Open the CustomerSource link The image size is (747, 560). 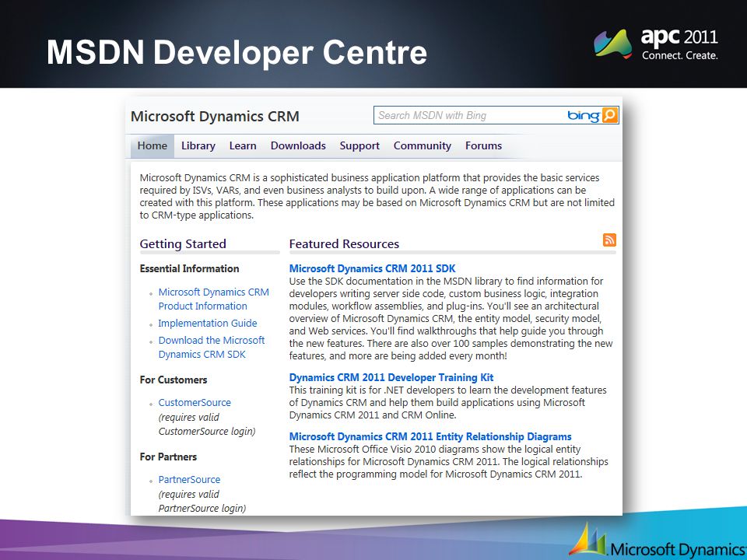[195, 402]
